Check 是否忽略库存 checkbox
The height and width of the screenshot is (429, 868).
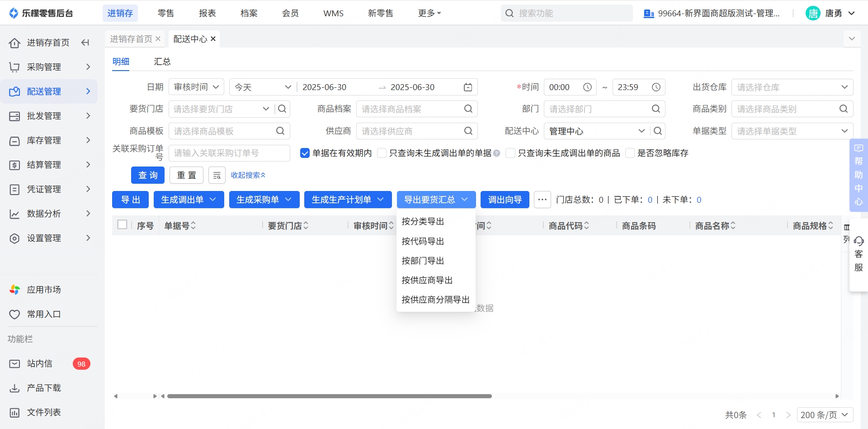(630, 153)
